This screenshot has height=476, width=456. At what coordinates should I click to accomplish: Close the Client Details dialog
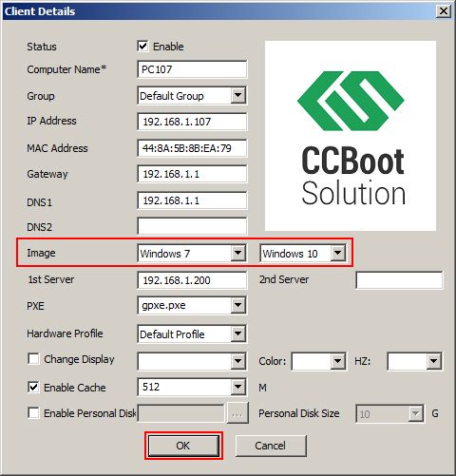pos(444,11)
